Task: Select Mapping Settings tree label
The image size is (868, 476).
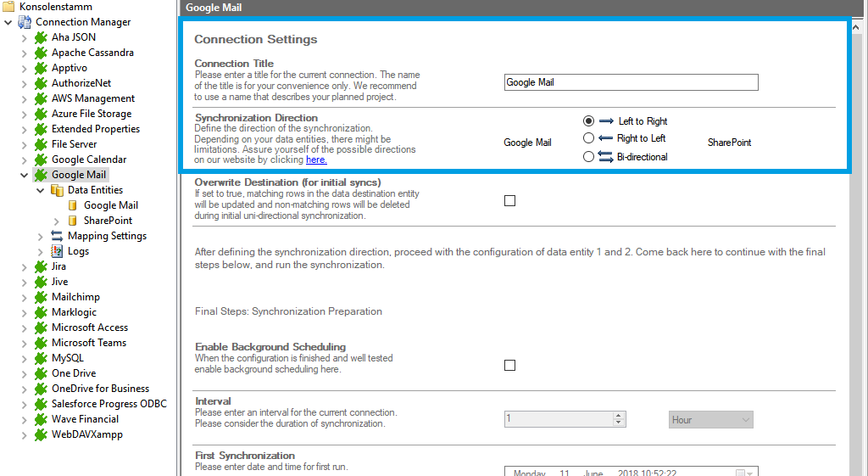Action: point(107,236)
